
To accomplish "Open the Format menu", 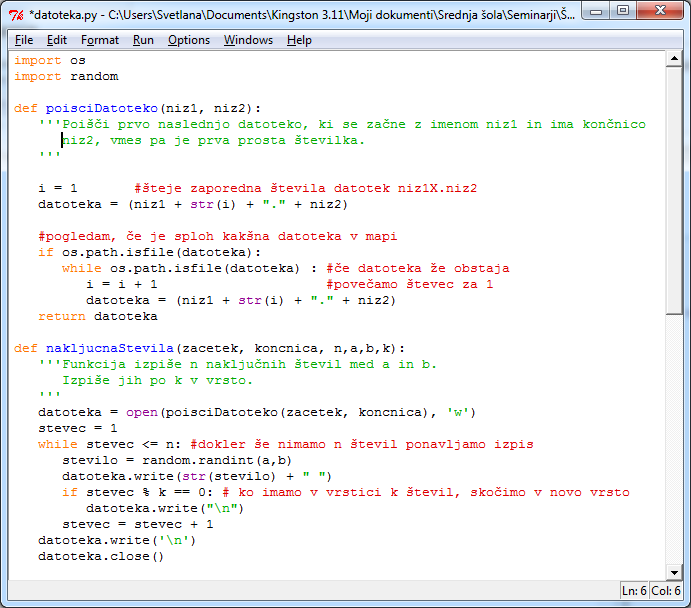I will point(100,40).
